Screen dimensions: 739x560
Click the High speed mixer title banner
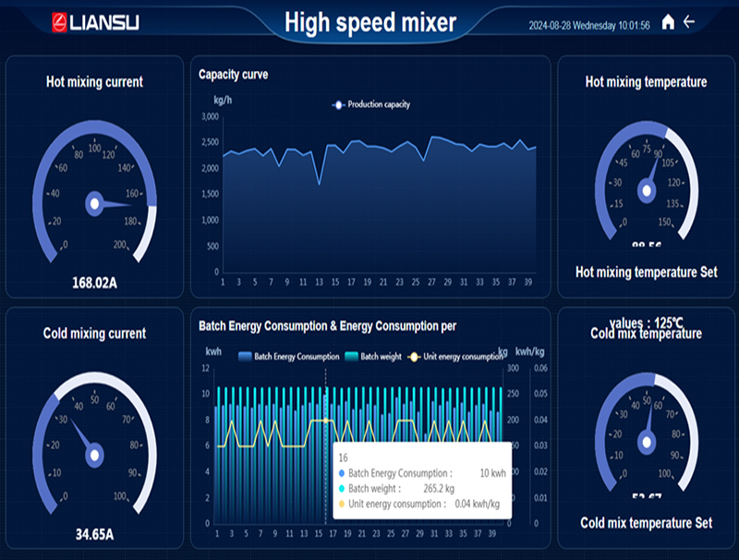click(x=369, y=20)
